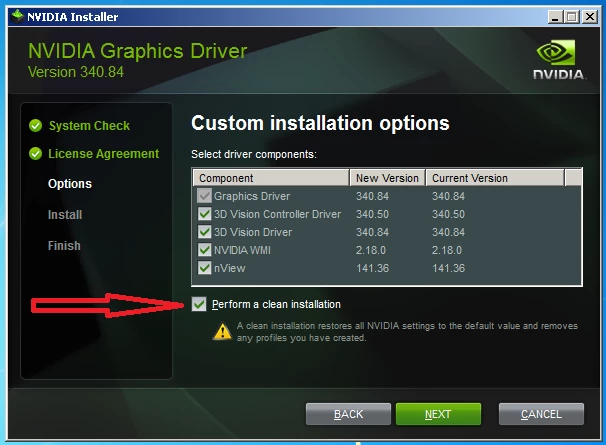
Task: Click the Custom installation options heading
Action: [x=320, y=123]
